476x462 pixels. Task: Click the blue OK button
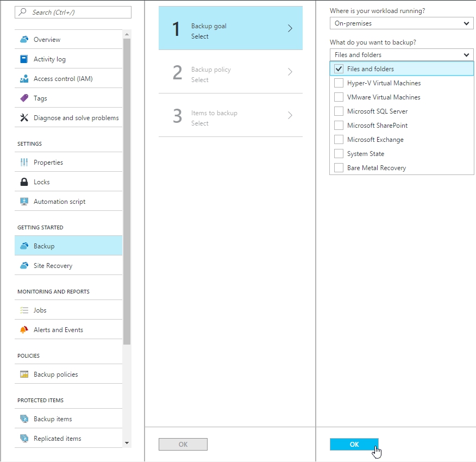tap(354, 444)
